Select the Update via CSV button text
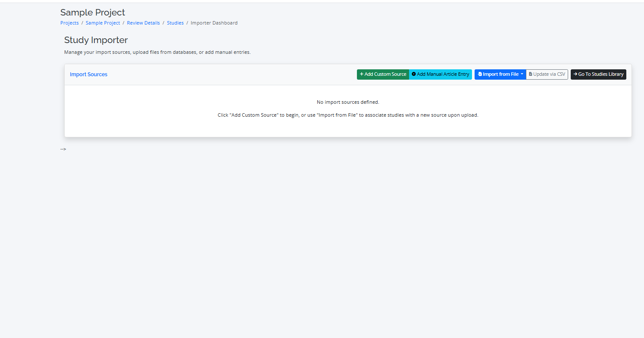644x338 pixels. click(549, 74)
